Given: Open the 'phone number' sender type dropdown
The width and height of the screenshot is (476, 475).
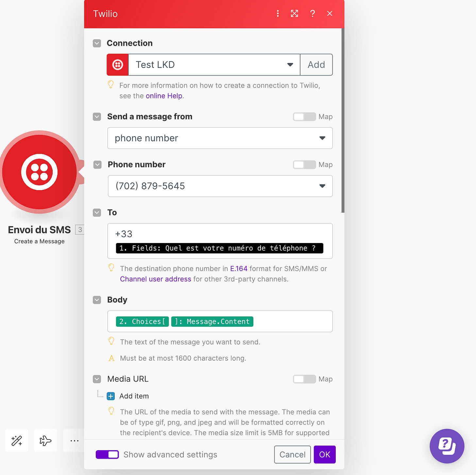Looking at the screenshot, I should pyautogui.click(x=220, y=138).
